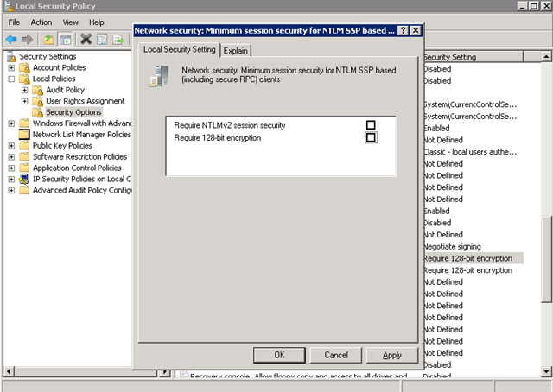Expand the Software Restriction Policies node
553x392 pixels.
(11, 157)
